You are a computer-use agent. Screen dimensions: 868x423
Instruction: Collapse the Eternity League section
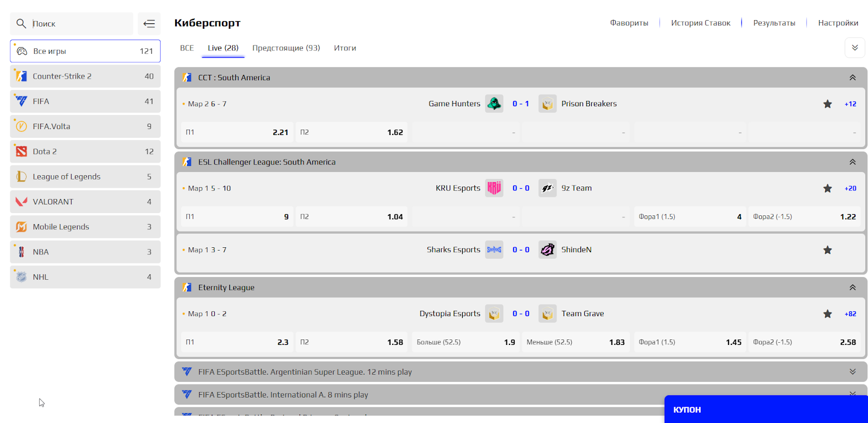pyautogui.click(x=852, y=287)
